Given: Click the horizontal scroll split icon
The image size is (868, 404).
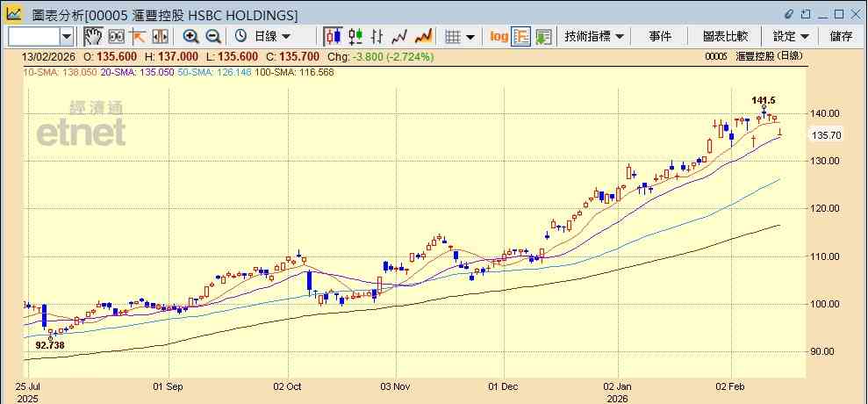Looking at the screenshot, I should [x=160, y=37].
